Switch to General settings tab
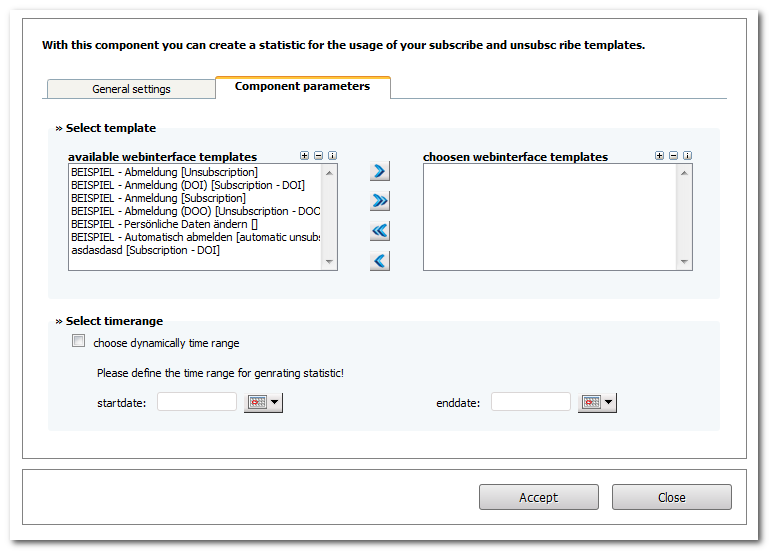769x551 pixels. [131, 89]
